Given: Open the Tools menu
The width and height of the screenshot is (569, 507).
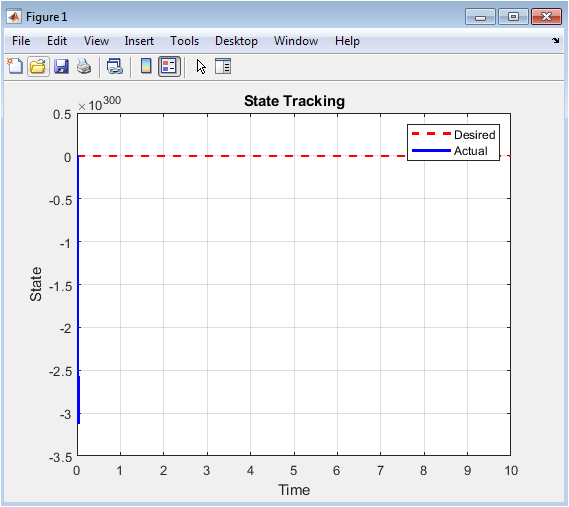Looking at the screenshot, I should [x=185, y=41].
